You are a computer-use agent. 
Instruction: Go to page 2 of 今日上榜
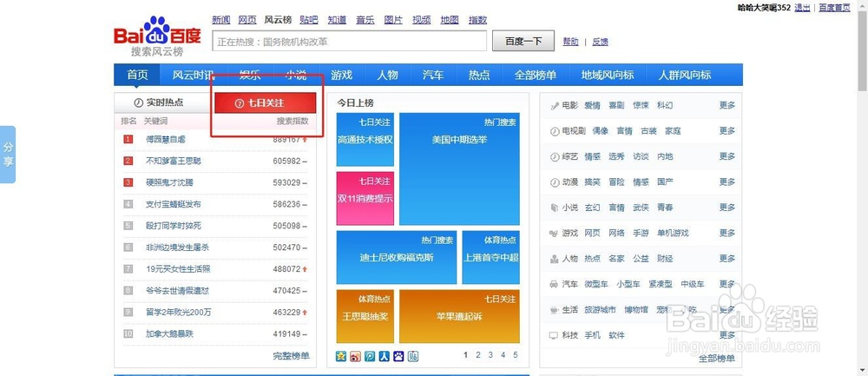478,355
